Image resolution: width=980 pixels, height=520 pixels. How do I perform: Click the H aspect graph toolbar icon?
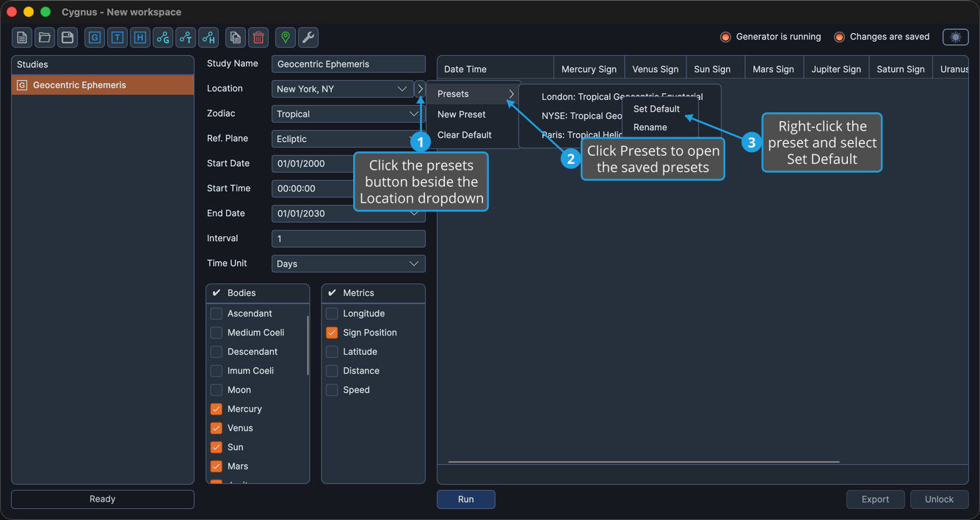point(208,37)
